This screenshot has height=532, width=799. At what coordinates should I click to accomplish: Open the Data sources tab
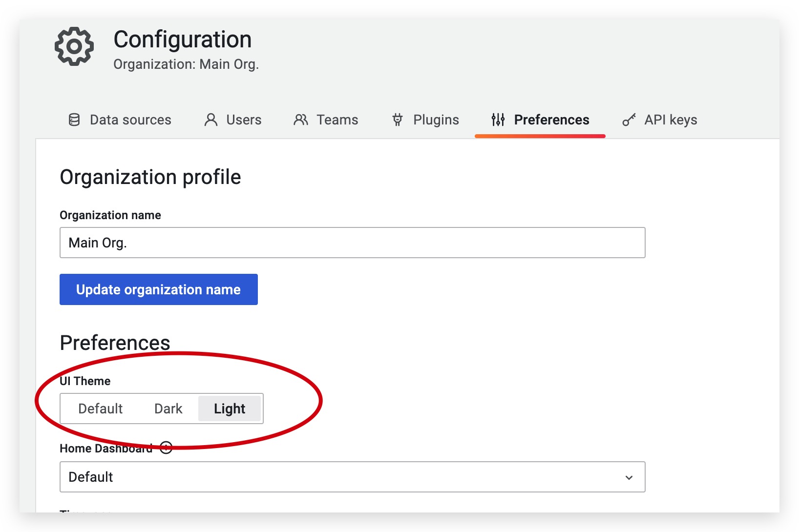130,120
